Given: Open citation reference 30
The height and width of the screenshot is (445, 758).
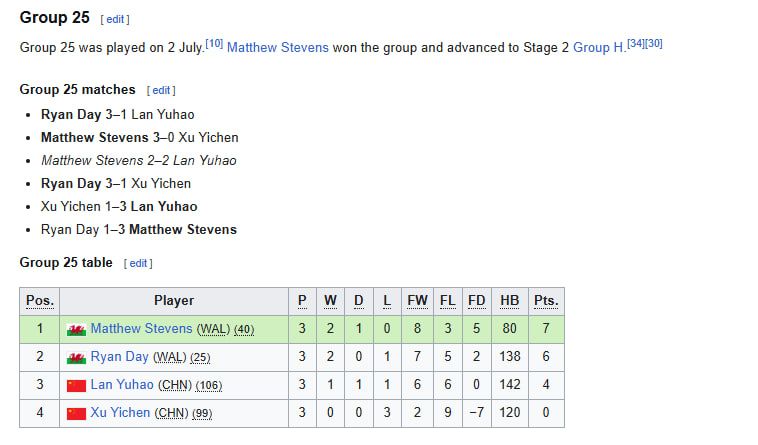Looking at the screenshot, I should (654, 43).
